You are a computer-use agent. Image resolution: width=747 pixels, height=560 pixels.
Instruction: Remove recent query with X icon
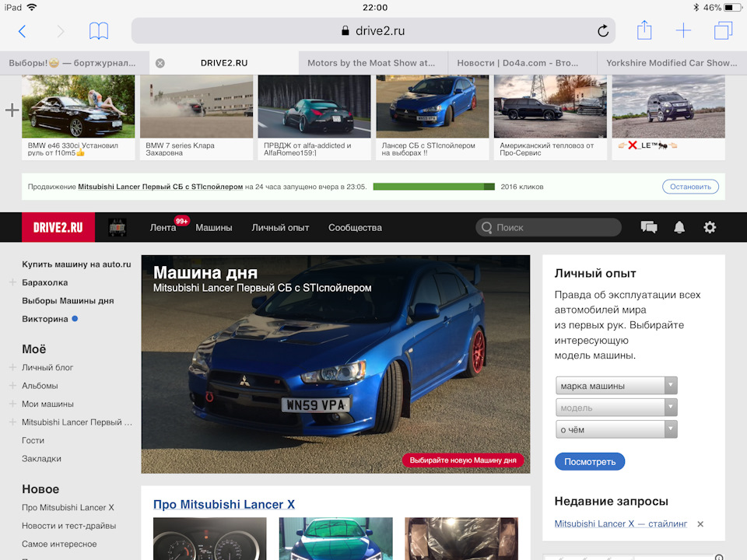click(x=700, y=524)
